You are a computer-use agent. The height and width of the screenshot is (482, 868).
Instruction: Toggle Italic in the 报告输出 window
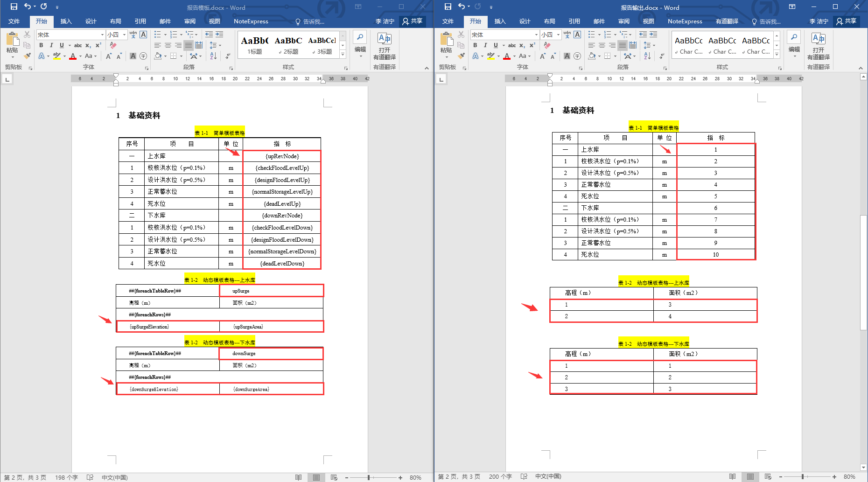tap(485, 45)
